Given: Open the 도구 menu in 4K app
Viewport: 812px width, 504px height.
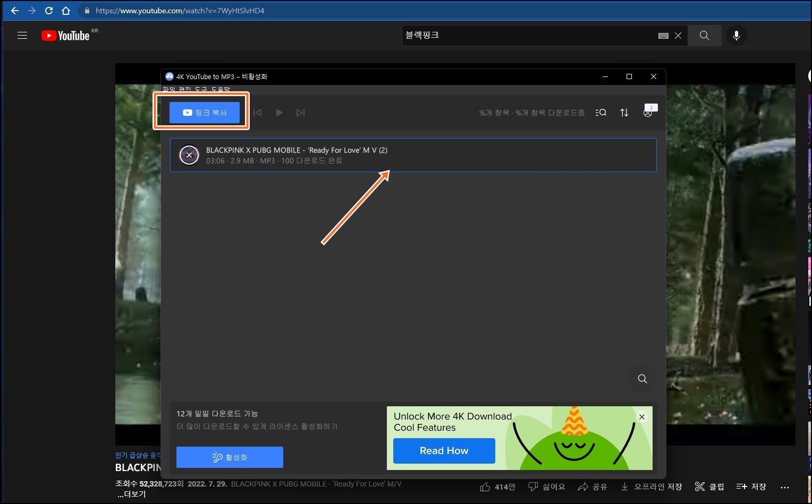Looking at the screenshot, I should pos(201,90).
